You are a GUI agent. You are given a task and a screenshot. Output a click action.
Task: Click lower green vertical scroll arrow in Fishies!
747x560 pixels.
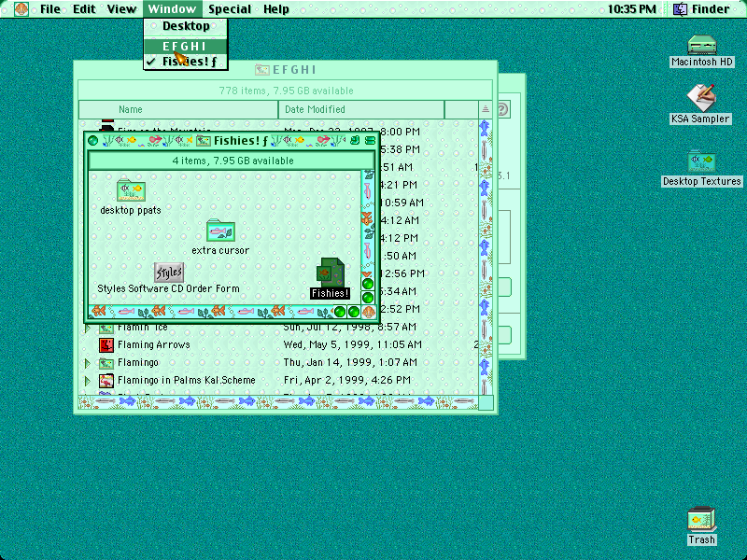coord(368,298)
